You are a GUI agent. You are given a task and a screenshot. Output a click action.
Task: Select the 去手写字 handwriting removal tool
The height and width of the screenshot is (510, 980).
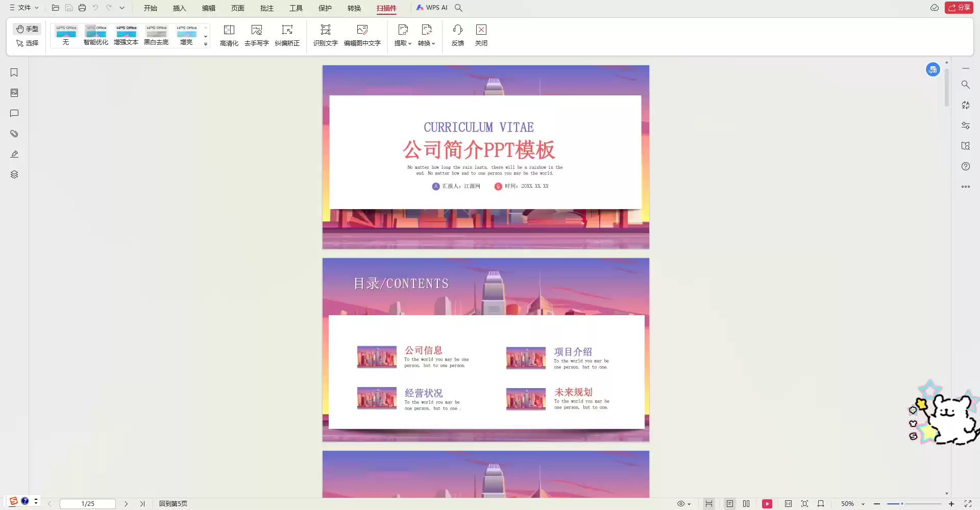pos(256,35)
